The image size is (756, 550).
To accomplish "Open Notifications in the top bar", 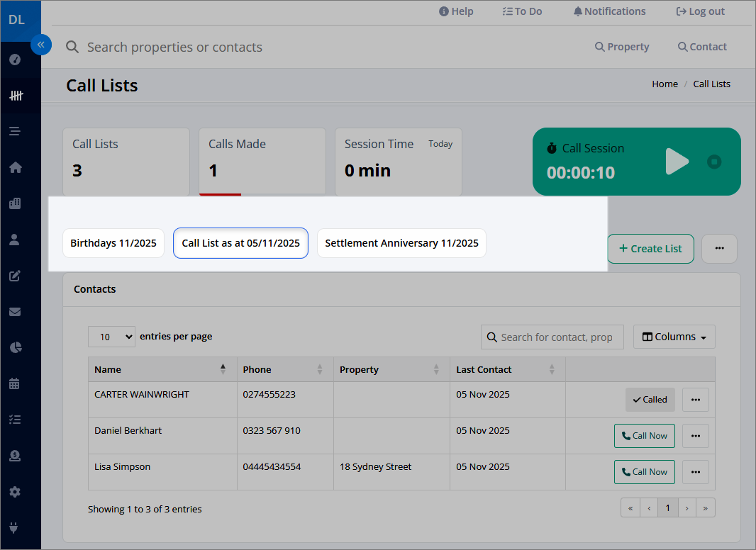I will (609, 11).
